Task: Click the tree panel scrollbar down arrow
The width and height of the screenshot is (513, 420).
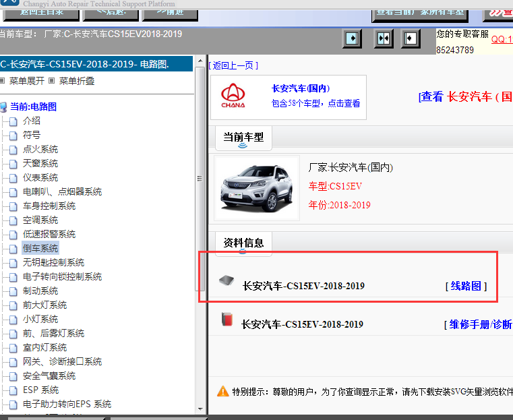Action: tap(200, 409)
